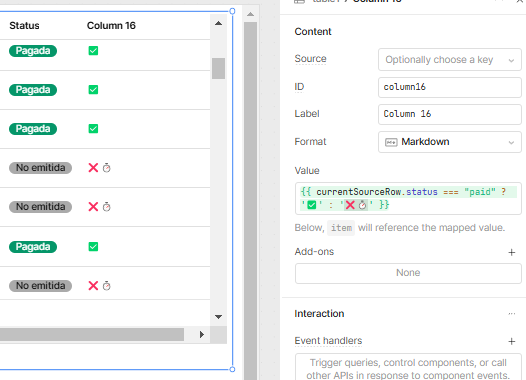Screen dimensions: 526x380
Task: Click the Source dropdown chevron arrow
Action: [511, 60]
